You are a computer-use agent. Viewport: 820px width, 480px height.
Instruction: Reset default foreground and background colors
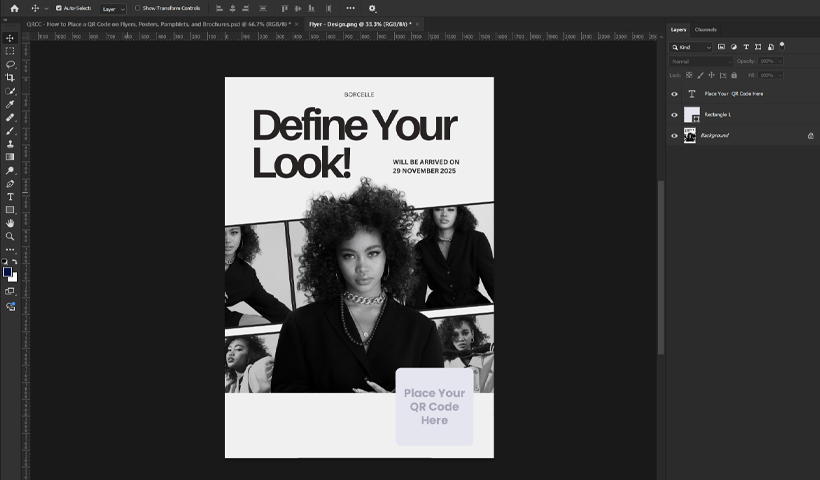tap(5, 261)
